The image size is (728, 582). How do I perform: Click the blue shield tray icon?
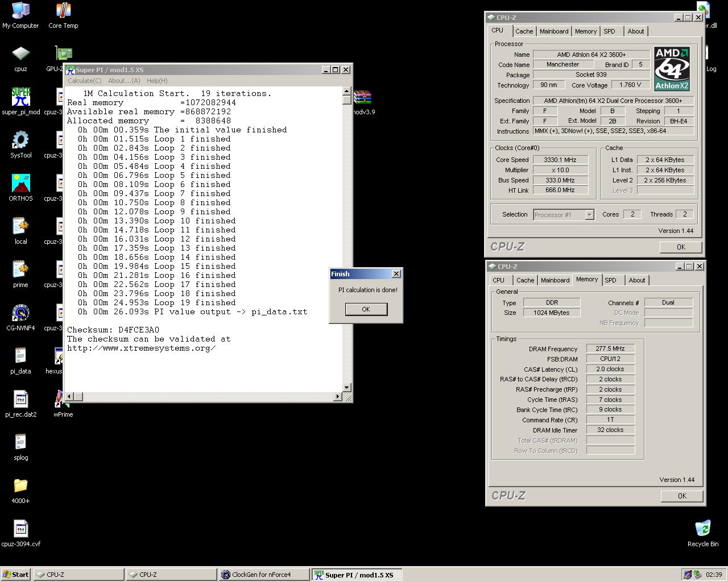pos(688,575)
